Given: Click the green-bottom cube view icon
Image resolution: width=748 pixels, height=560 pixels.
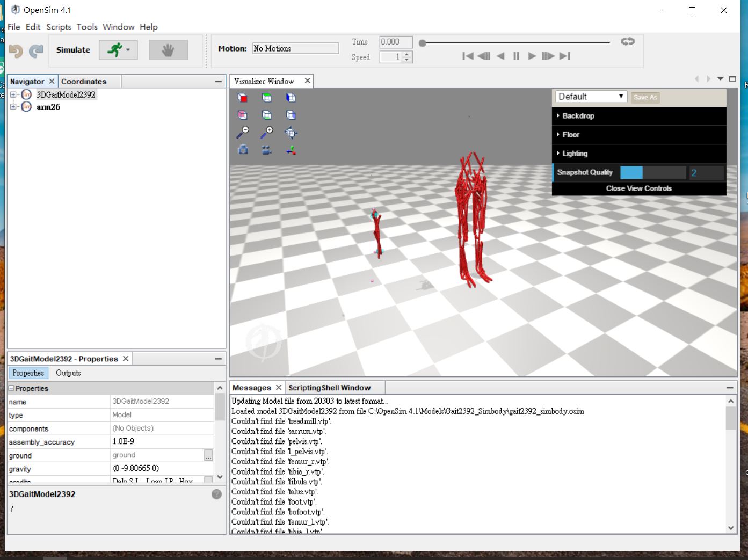Looking at the screenshot, I should pos(267,115).
